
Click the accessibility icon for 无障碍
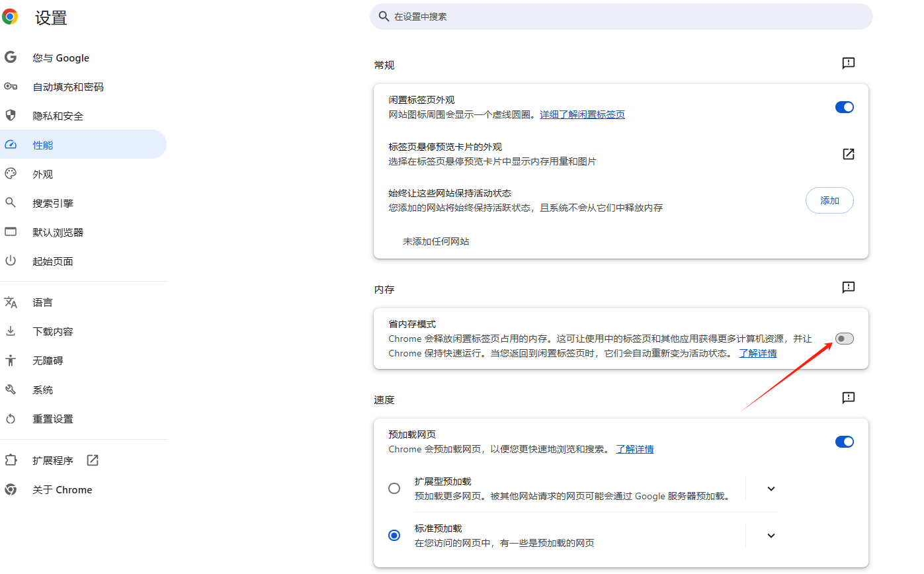pos(10,360)
